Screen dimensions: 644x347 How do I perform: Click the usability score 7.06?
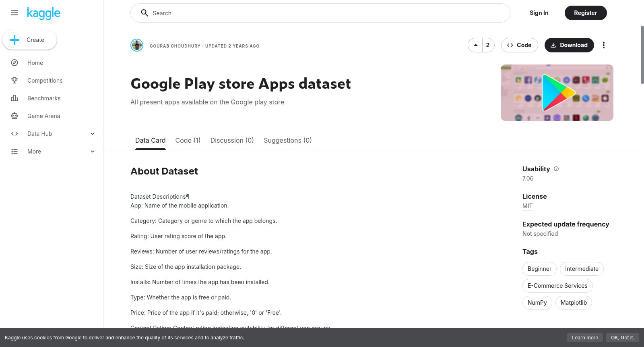(528, 179)
